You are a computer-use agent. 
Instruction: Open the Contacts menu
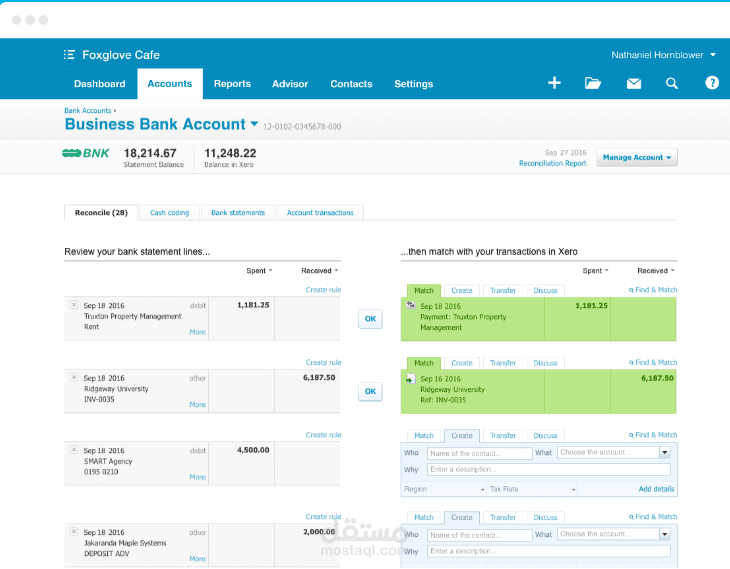pos(351,84)
